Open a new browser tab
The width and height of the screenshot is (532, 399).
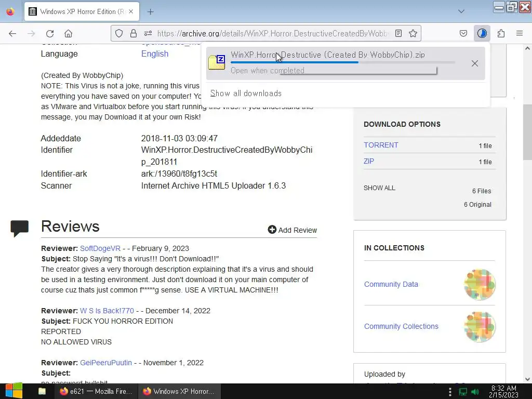[x=151, y=12]
